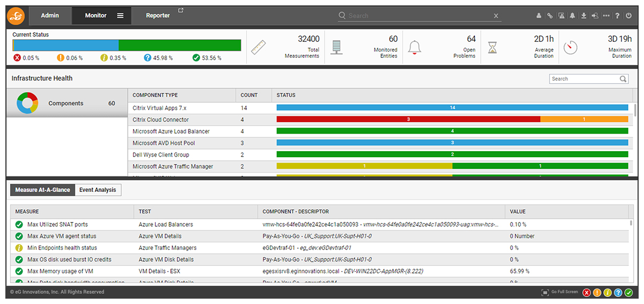Click the orange major 0.06 % status icon
This screenshot has height=304, width=644.
click(x=61, y=58)
